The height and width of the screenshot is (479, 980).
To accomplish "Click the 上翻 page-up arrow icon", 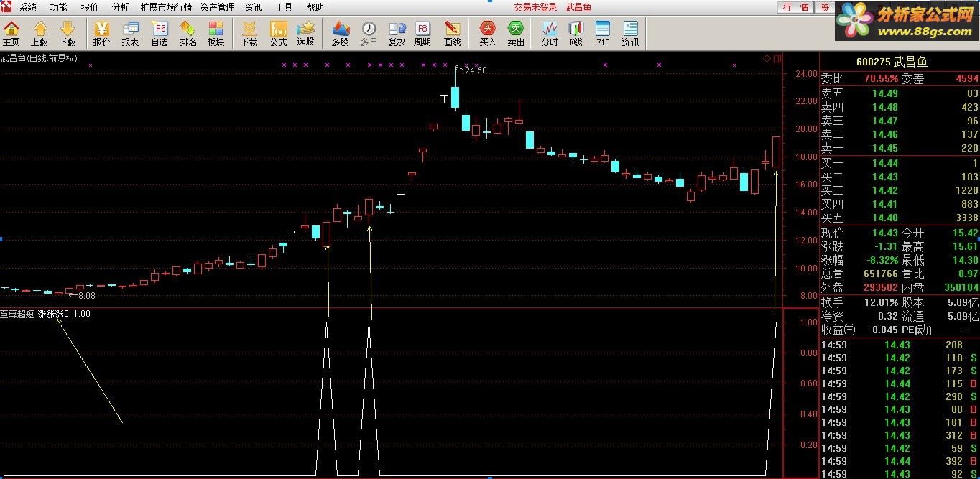I will point(40,34).
